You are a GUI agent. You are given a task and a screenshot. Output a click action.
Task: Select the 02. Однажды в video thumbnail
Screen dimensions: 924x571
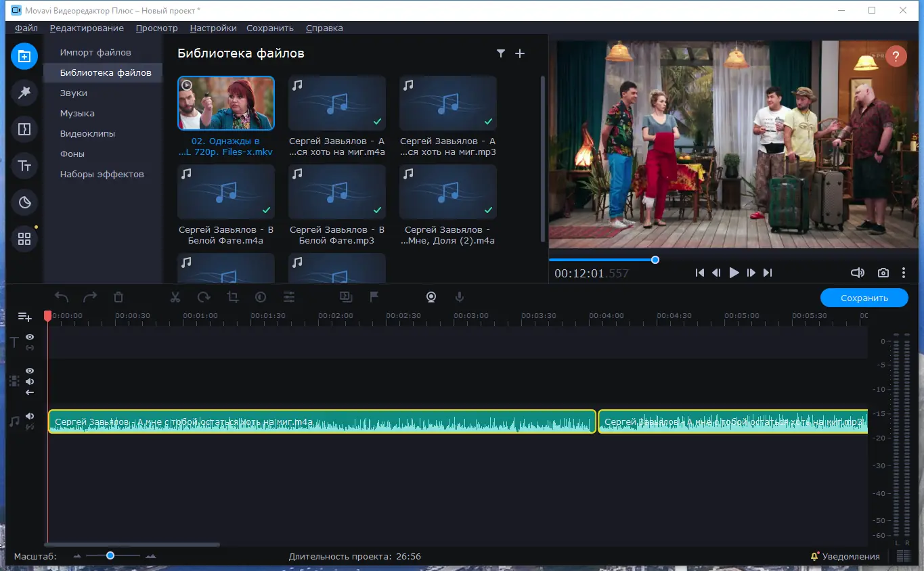coord(225,103)
